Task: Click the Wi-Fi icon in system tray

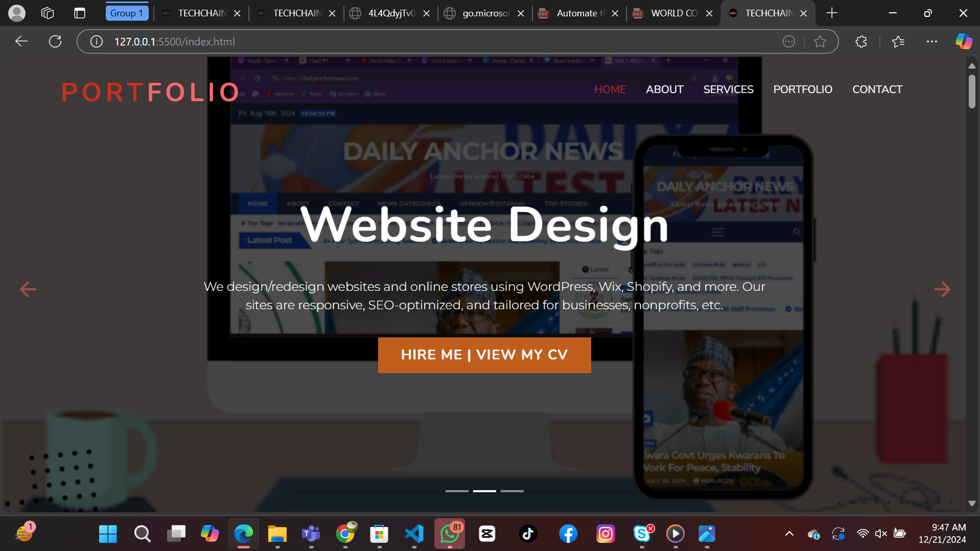Action: tap(863, 534)
